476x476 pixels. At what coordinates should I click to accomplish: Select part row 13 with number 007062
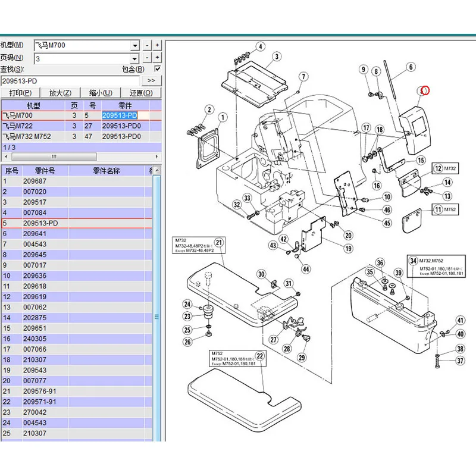coord(77,307)
